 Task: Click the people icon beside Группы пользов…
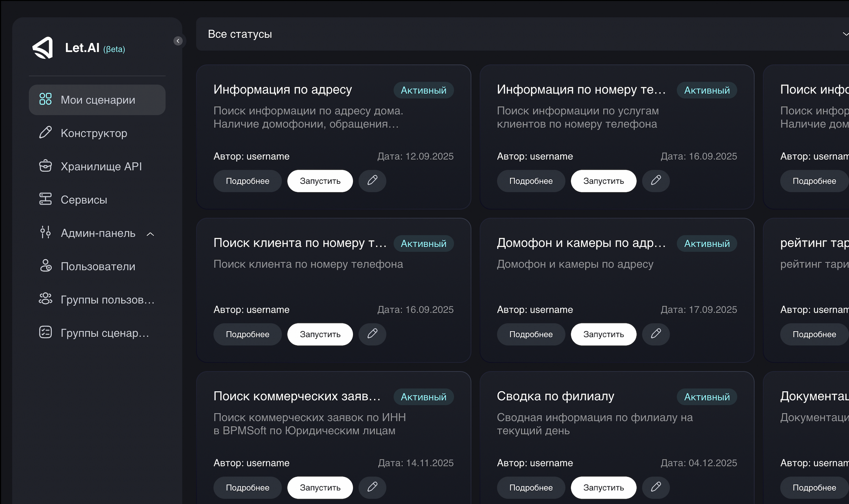pyautogui.click(x=46, y=299)
